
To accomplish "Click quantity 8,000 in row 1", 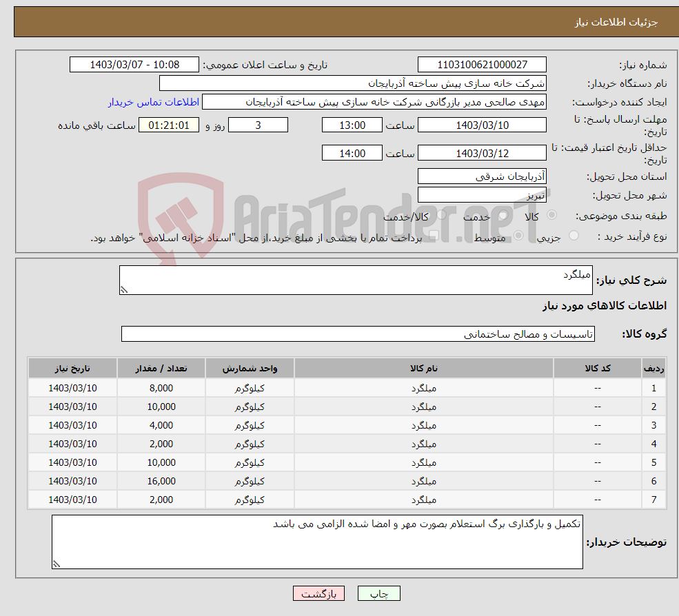I will (x=161, y=389).
